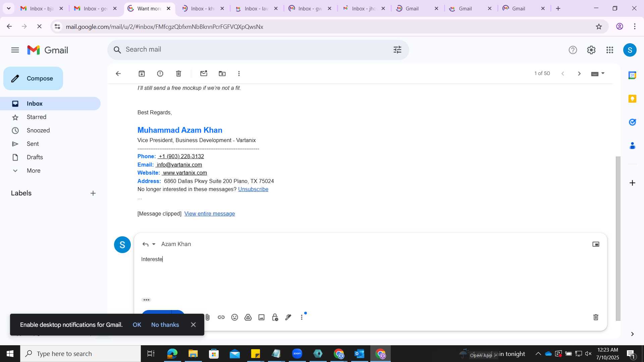This screenshot has height=362, width=644.
Task: Pop out the reply window
Action: tap(596, 244)
